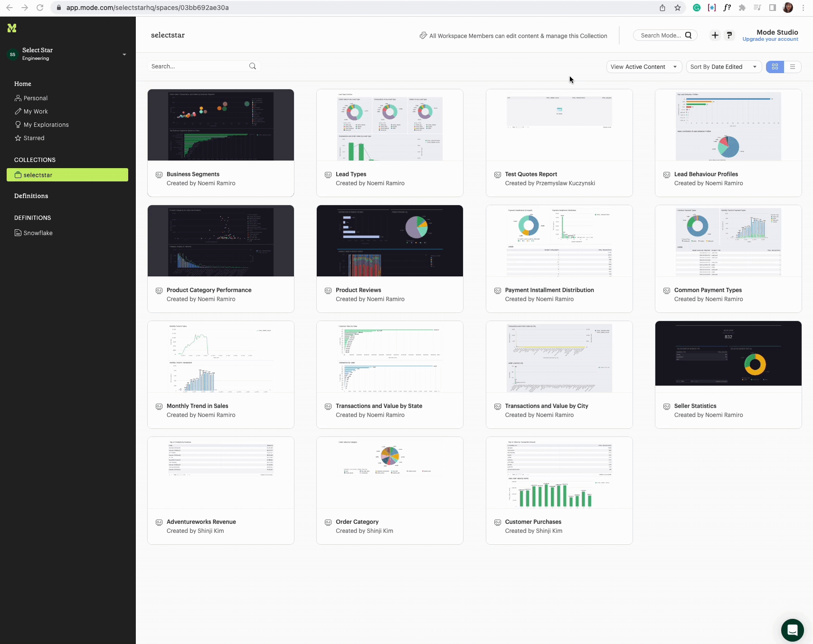
Task: Open the Seller Statistics report title
Action: [x=695, y=406]
